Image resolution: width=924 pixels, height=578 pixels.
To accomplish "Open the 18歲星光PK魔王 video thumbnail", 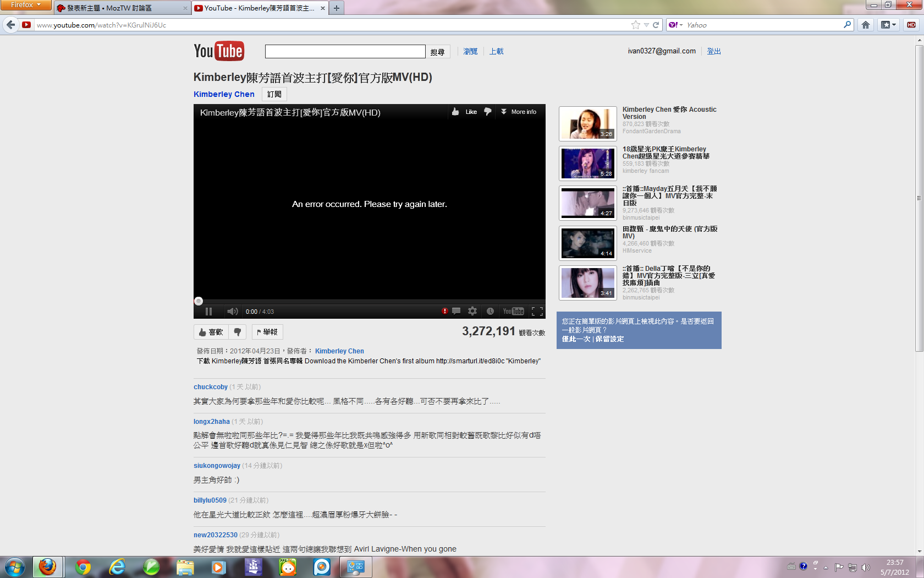I will point(588,163).
